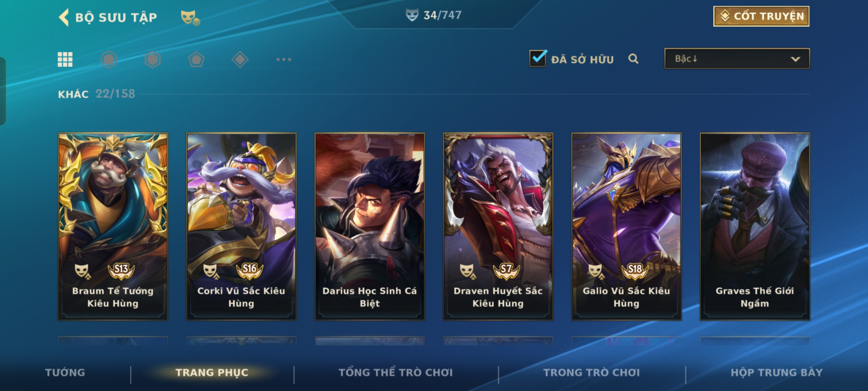Switch to the Tổng Thể Trò Chơi tab

[396, 373]
